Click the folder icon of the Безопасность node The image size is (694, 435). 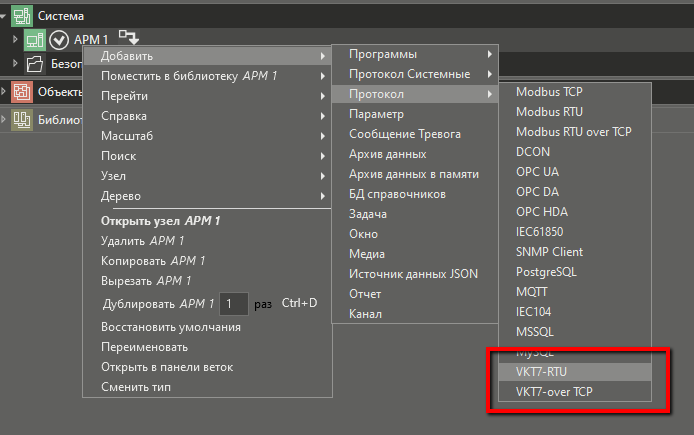[35, 64]
